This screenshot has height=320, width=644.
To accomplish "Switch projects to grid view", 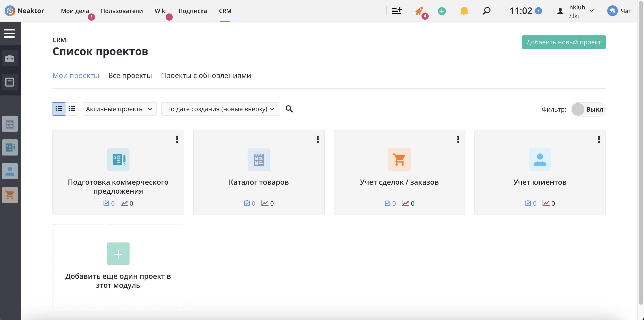I will [x=58, y=109].
